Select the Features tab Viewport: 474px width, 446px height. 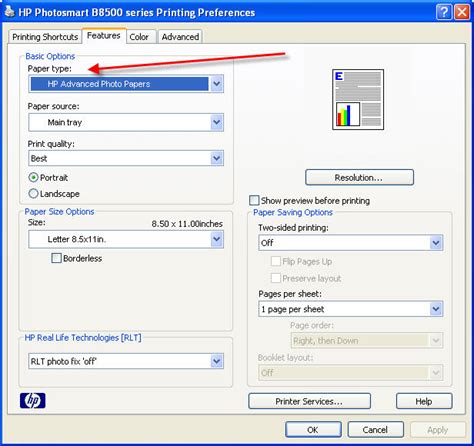click(104, 36)
